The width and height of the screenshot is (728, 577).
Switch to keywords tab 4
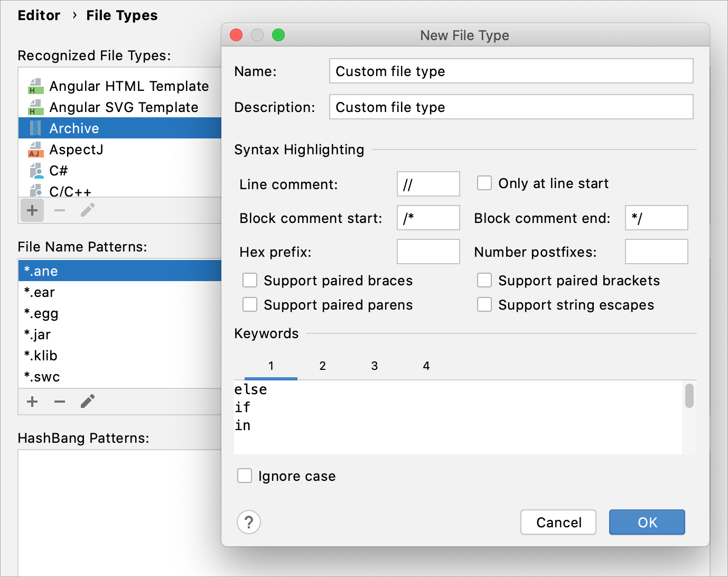[426, 366]
